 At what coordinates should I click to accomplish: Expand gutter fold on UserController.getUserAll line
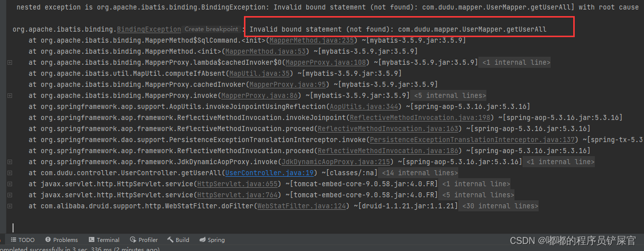(x=10, y=173)
